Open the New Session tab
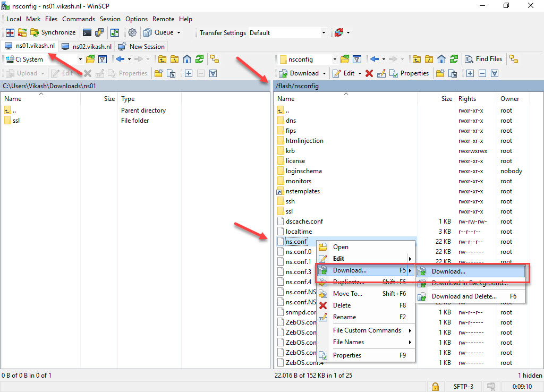 [x=141, y=47]
